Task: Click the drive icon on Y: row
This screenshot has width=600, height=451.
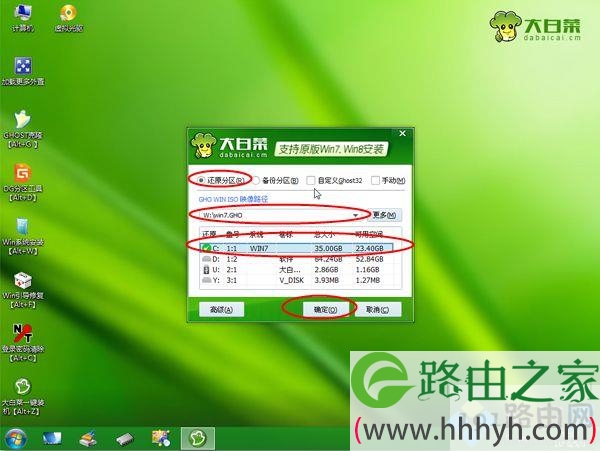Action: pyautogui.click(x=206, y=280)
